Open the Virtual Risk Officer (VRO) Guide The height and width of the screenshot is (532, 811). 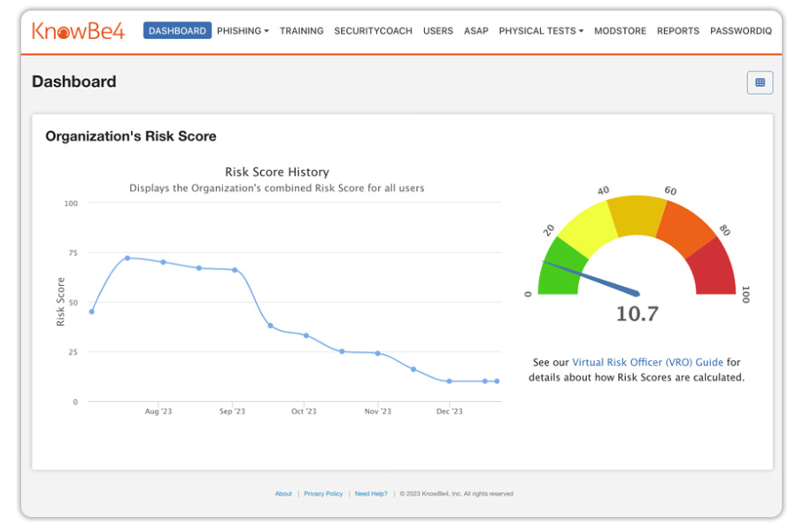point(648,362)
